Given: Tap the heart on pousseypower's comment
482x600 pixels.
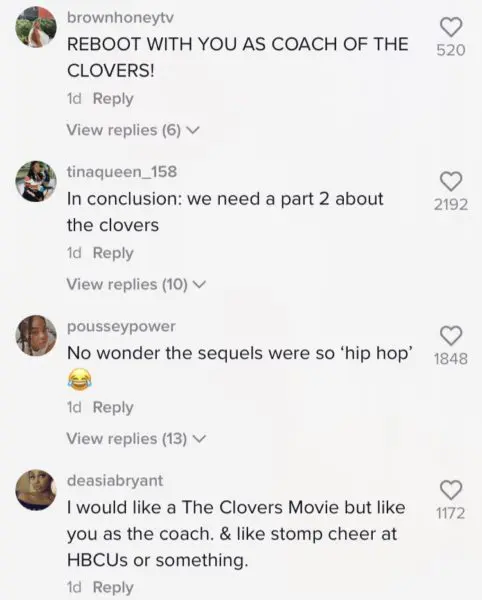Looking at the screenshot, I should click(x=451, y=335).
